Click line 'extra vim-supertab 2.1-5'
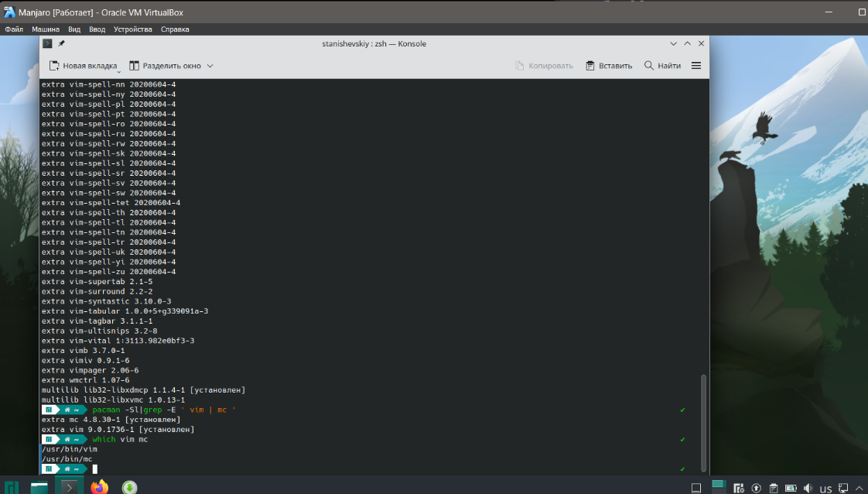This screenshot has width=868, height=494. 97,281
